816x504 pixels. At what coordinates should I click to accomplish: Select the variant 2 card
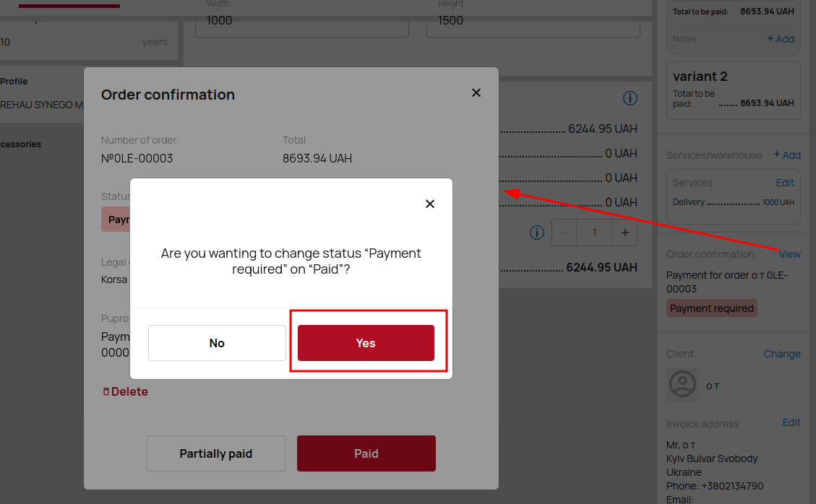(x=734, y=90)
